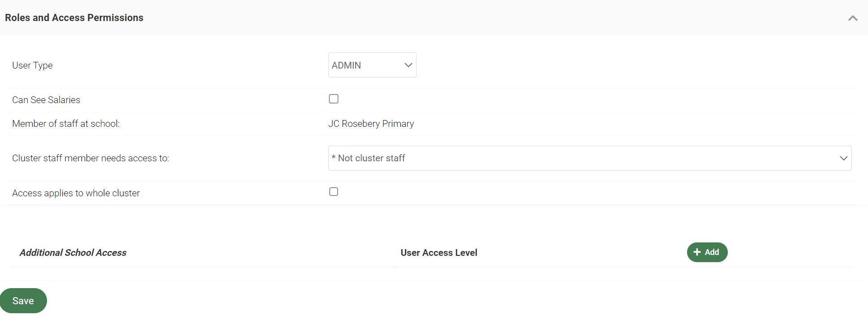This screenshot has width=868, height=328.
Task: Click Member of staff at school label
Action: pos(66,124)
